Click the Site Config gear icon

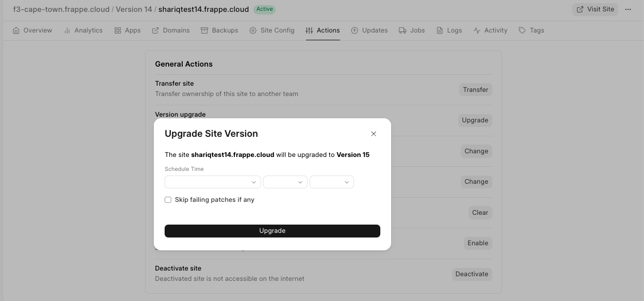point(253,30)
